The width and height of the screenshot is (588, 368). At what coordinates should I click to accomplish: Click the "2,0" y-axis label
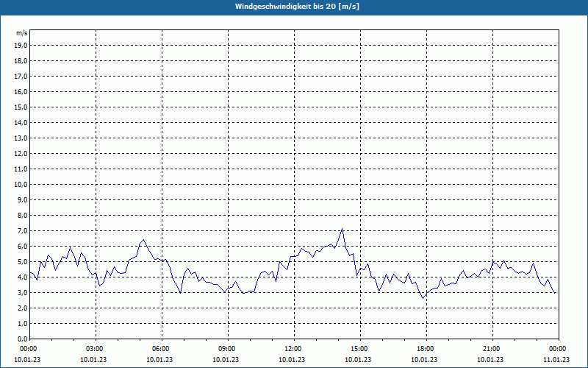(x=22, y=308)
